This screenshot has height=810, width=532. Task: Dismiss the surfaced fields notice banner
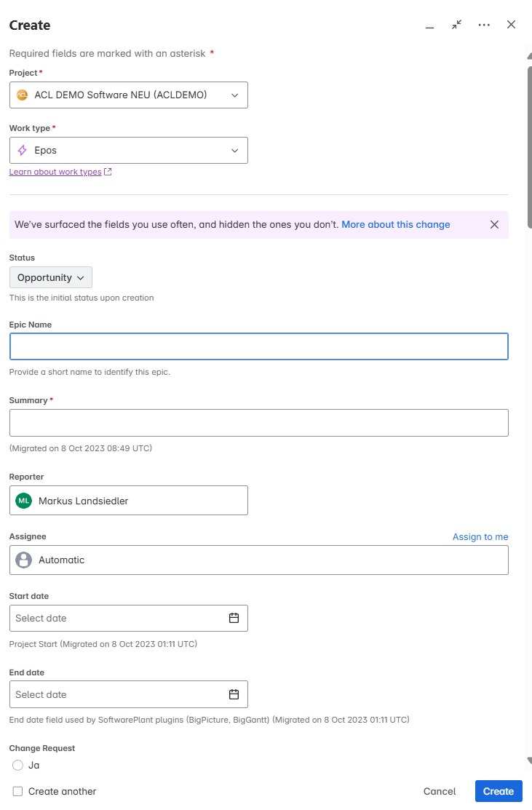click(494, 225)
